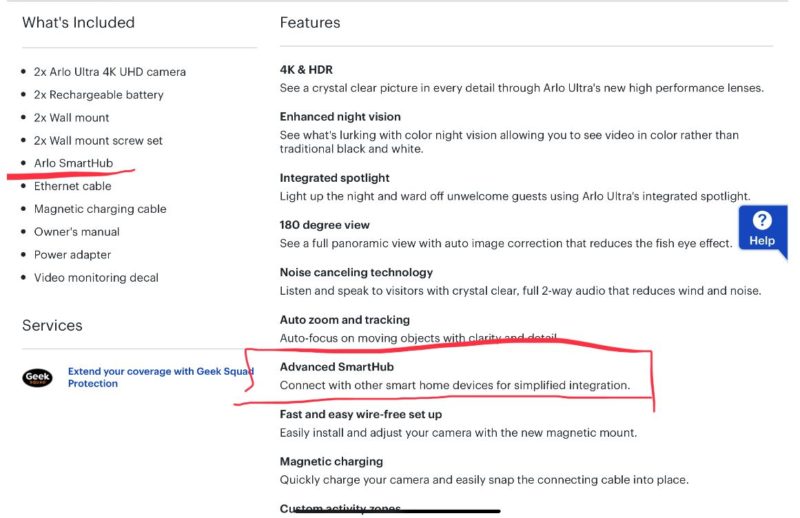Screen dimensions: 800x518
Task: Click the 4K & HDR feature heading
Action: pos(306,70)
